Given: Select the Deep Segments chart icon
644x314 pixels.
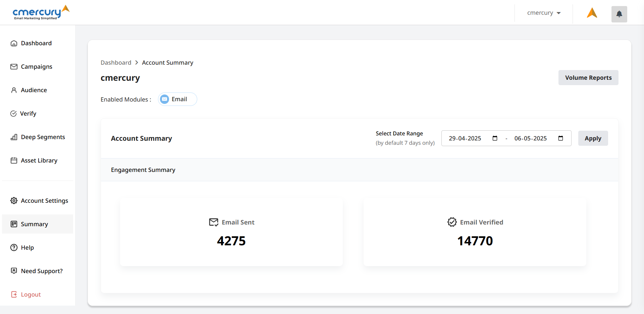Looking at the screenshot, I should [x=14, y=137].
